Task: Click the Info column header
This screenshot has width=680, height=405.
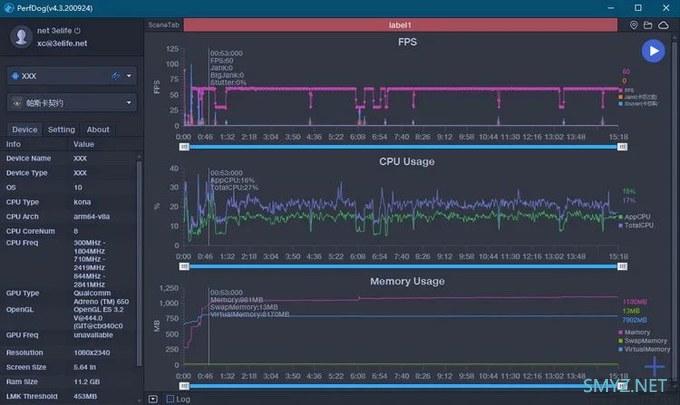Action: point(13,144)
